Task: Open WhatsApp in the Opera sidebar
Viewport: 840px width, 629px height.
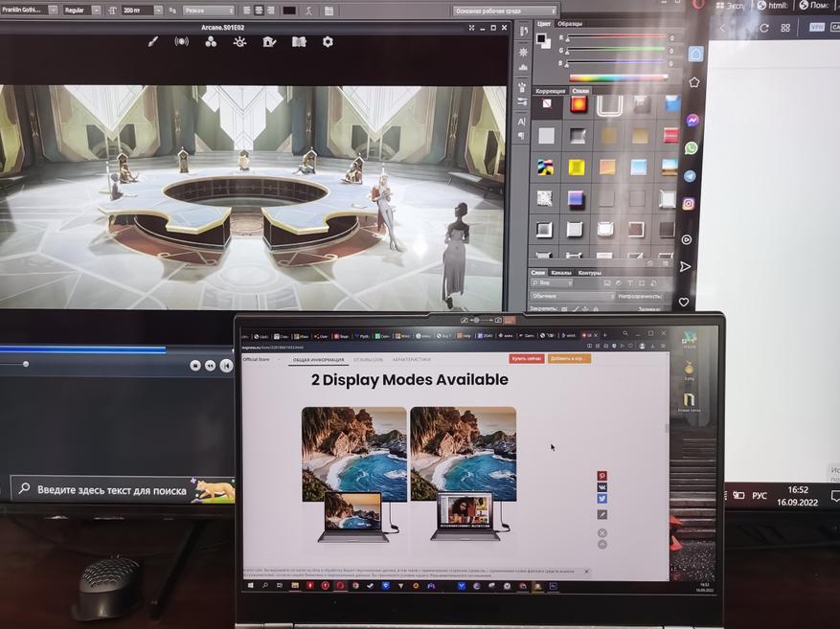Action: (x=692, y=147)
